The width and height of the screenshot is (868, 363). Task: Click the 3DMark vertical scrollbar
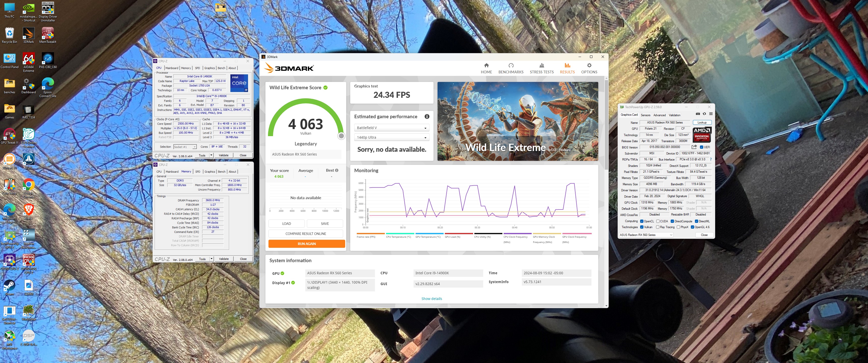tap(607, 125)
